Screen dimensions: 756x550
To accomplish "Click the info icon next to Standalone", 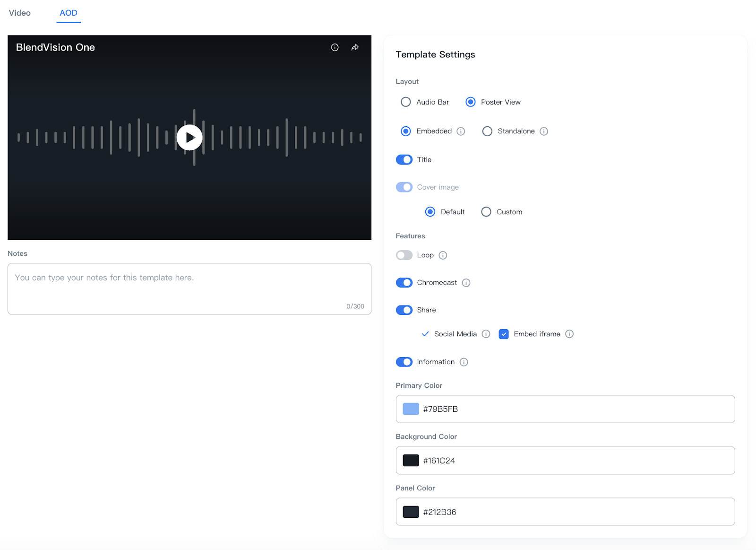I will point(544,131).
